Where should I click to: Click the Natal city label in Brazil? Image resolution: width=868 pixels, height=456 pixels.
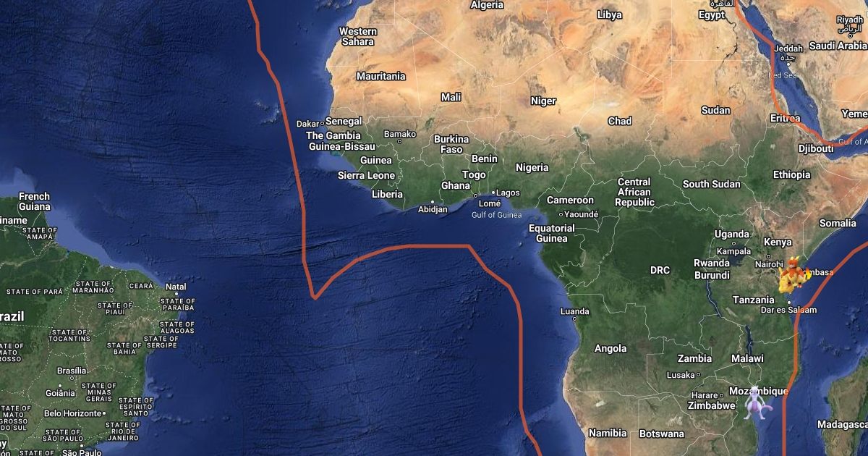(x=176, y=287)
